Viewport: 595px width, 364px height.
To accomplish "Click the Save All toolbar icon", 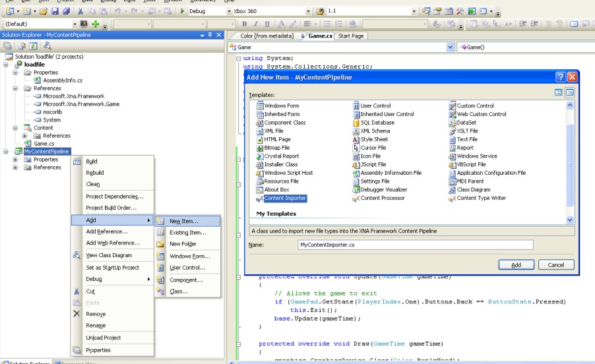I will pyautogui.click(x=66, y=11).
